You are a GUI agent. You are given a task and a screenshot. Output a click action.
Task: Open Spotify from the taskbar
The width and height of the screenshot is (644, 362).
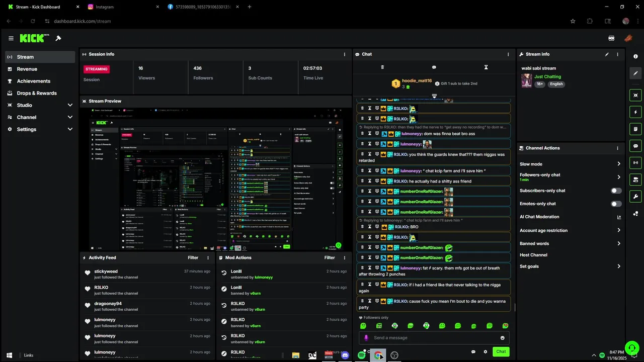[361, 355]
